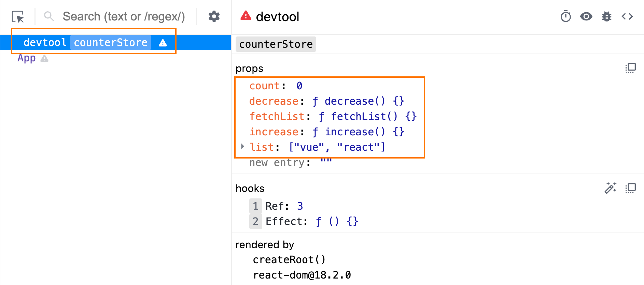This screenshot has height=285, width=644.
Task: Click the red warning icon beside devtool title
Action: point(246,16)
